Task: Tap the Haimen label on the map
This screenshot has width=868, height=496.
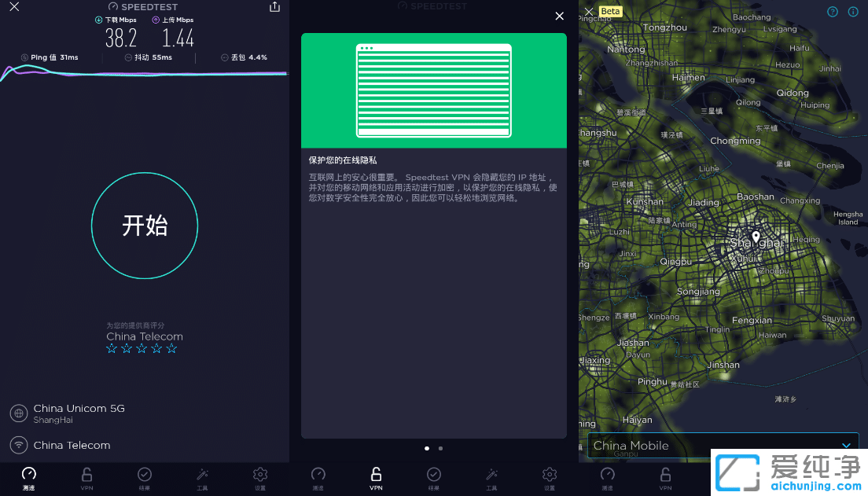Action: pos(689,78)
